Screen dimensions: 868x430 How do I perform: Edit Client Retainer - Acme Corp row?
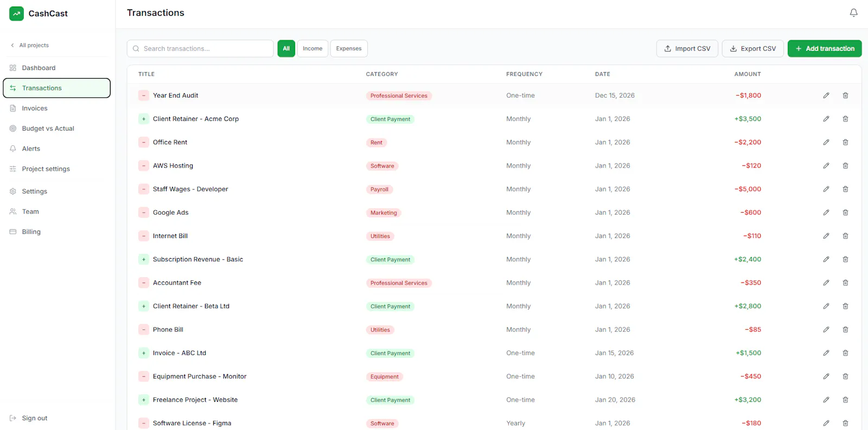pyautogui.click(x=826, y=119)
